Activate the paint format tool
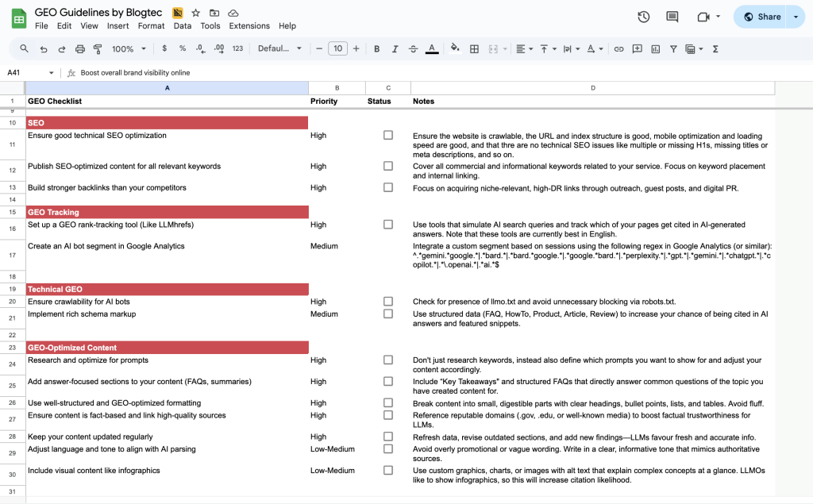The height and width of the screenshot is (504, 813). 98,48
